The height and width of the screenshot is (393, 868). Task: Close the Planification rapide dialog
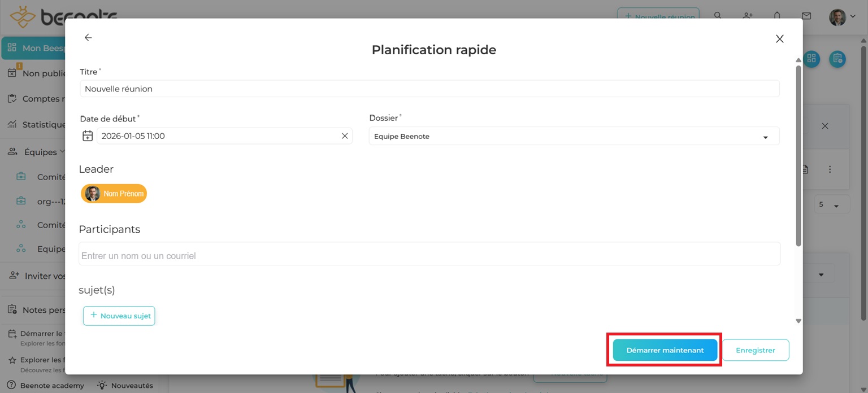[x=779, y=39]
